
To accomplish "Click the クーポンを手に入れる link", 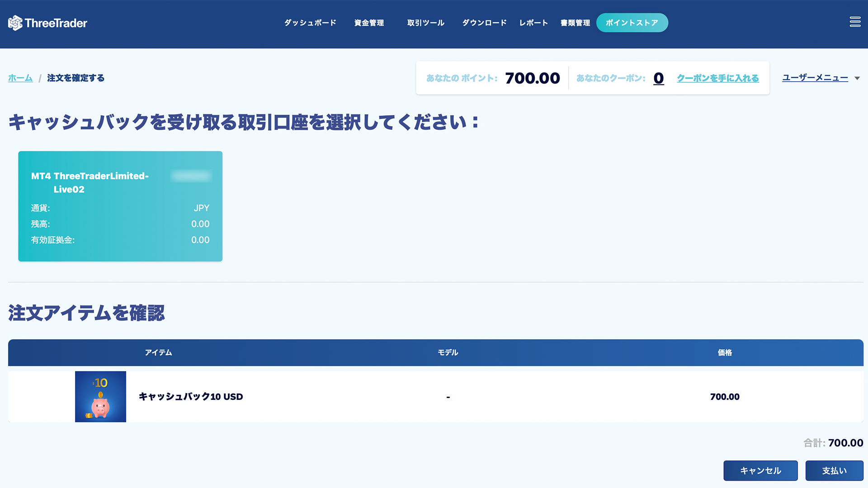I will point(717,78).
